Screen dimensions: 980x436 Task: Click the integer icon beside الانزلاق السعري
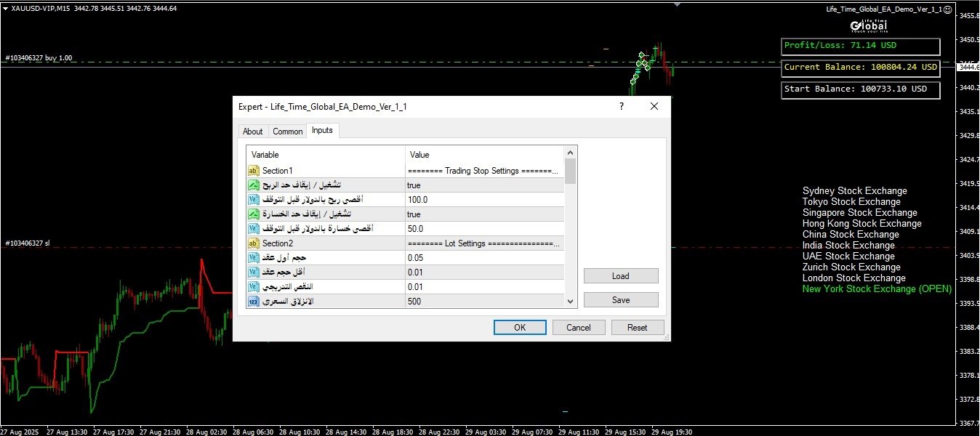click(254, 302)
